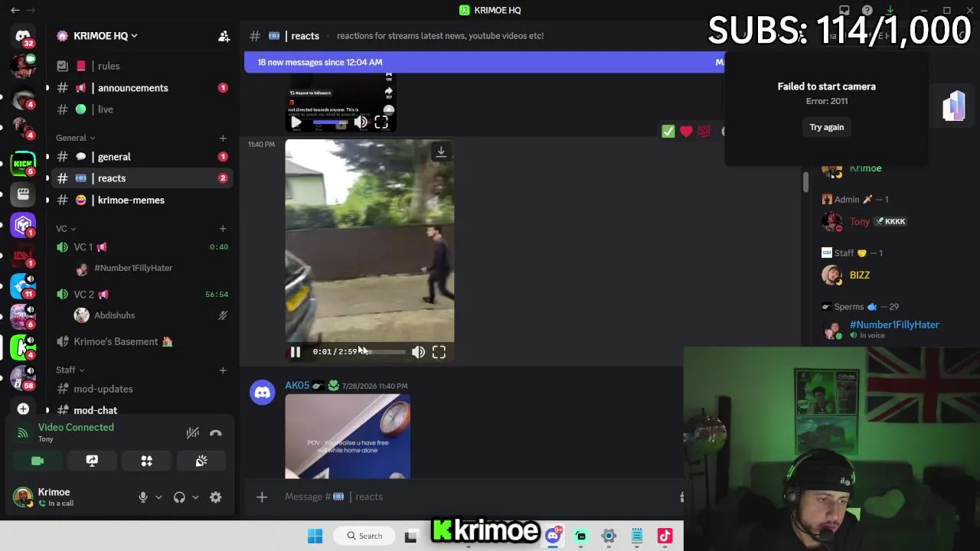Seek in the top TikTok video progress bar
The width and height of the screenshot is (980, 551).
[330, 122]
